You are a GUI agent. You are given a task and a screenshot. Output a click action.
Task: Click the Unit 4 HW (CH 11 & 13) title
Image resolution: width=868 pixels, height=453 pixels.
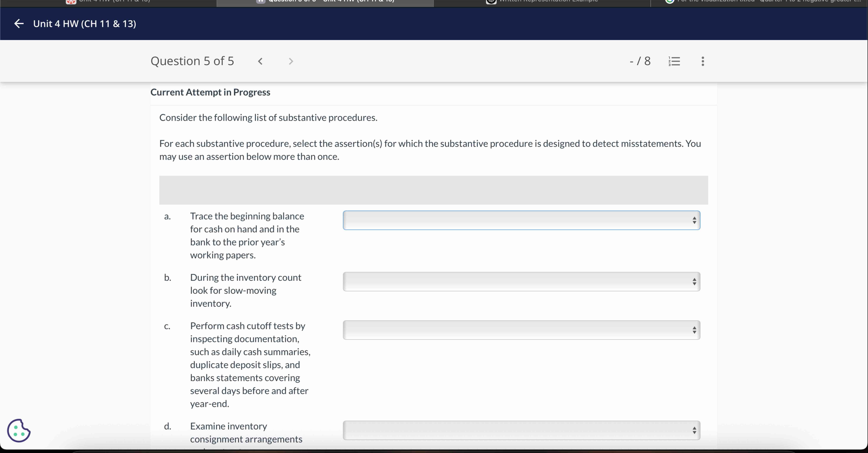tap(85, 24)
